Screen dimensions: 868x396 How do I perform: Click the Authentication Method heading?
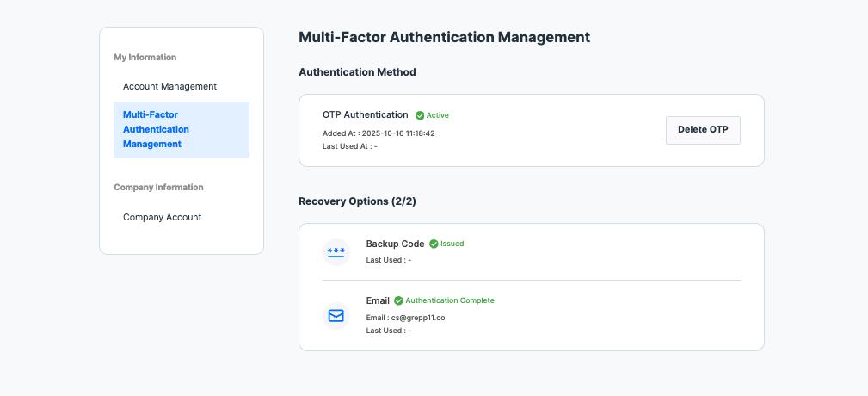tap(357, 72)
